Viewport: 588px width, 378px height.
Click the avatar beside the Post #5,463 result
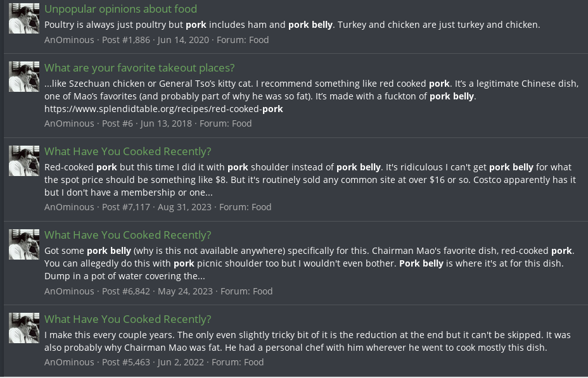(x=24, y=328)
